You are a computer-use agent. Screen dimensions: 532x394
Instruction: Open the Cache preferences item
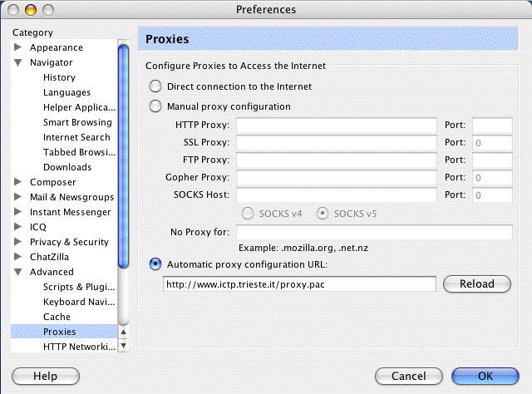pyautogui.click(x=57, y=317)
